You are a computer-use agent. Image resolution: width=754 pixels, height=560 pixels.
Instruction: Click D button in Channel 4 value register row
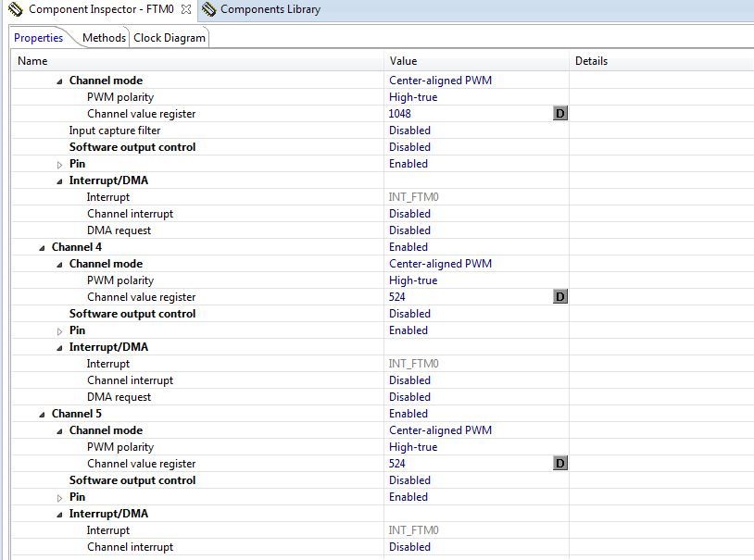pos(559,297)
